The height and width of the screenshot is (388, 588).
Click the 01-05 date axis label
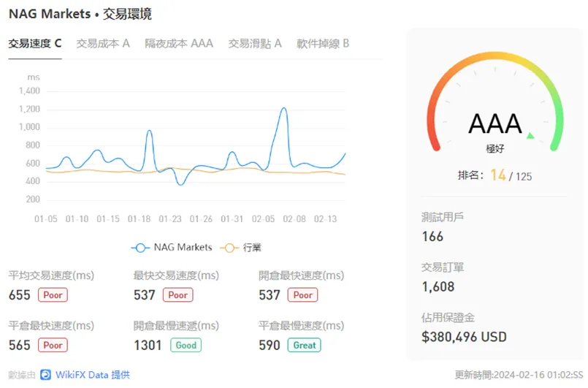[46, 218]
